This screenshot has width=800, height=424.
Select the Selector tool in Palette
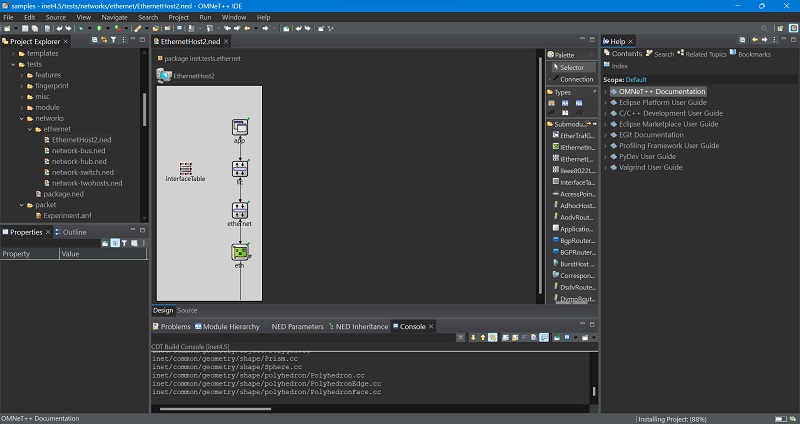click(572, 67)
